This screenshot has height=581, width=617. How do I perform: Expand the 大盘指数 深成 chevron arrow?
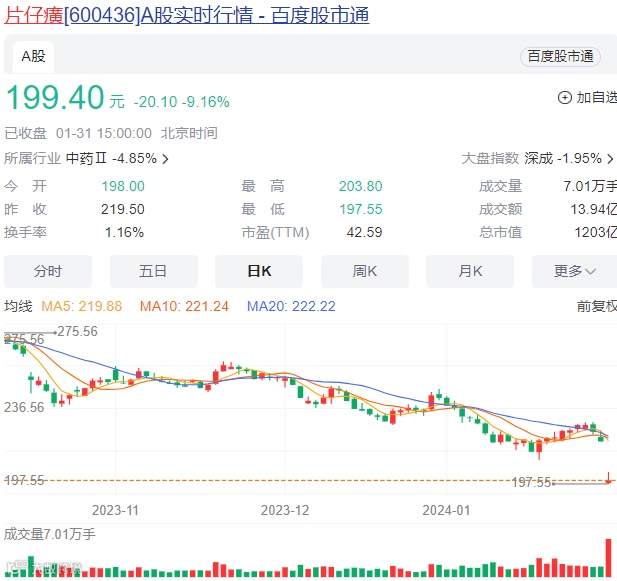(610, 159)
